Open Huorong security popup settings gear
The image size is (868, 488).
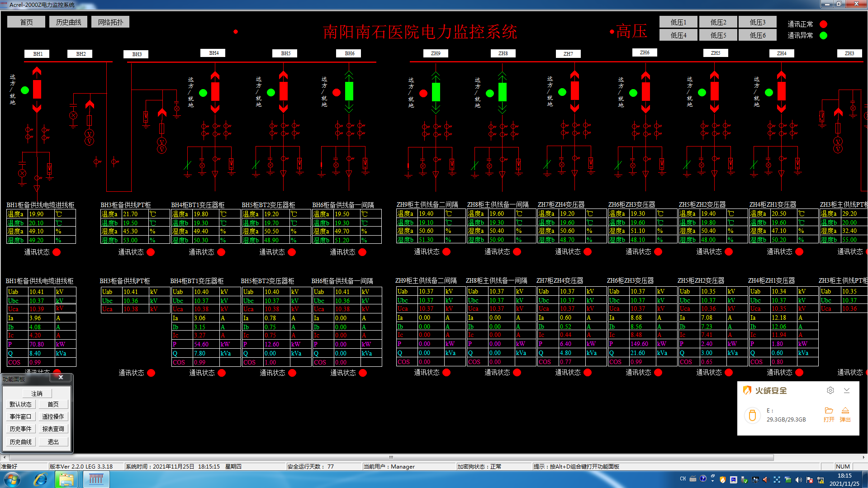point(830,390)
